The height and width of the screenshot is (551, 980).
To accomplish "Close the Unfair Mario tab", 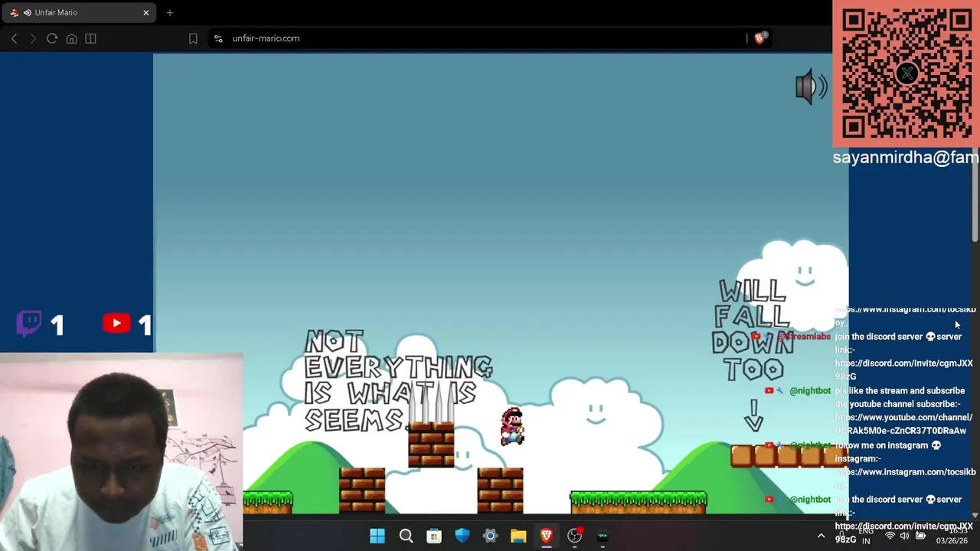I will 145,12.
